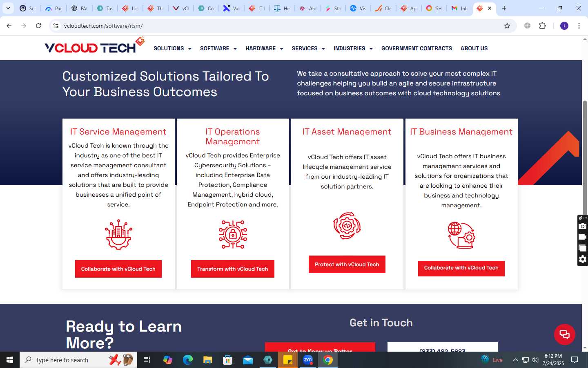Switch to the Vis tab
This screenshot has width=588, height=368.
[358, 8]
